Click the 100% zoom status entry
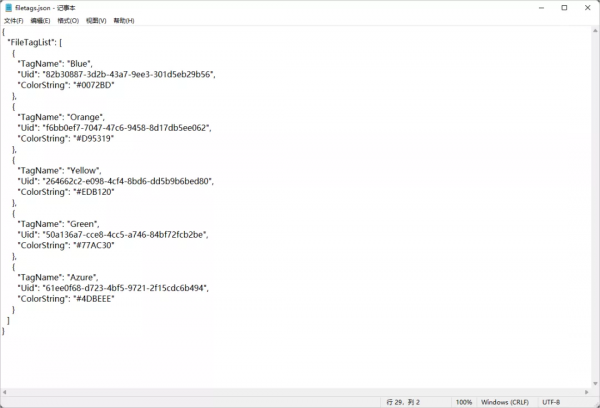The height and width of the screenshot is (408, 600). pos(464,402)
